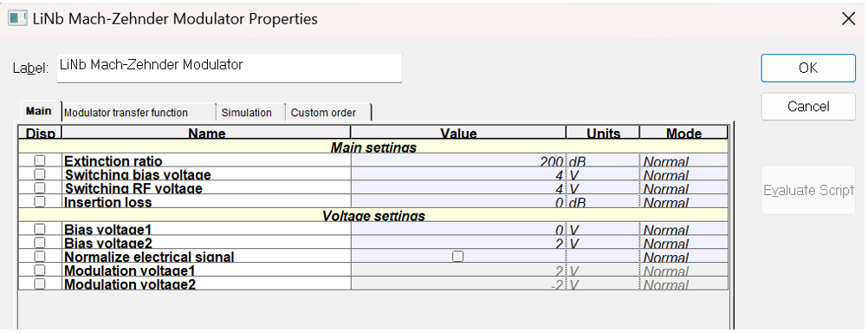The width and height of the screenshot is (868, 333).
Task: Check Disp box for Insertion loss
Action: [40, 201]
